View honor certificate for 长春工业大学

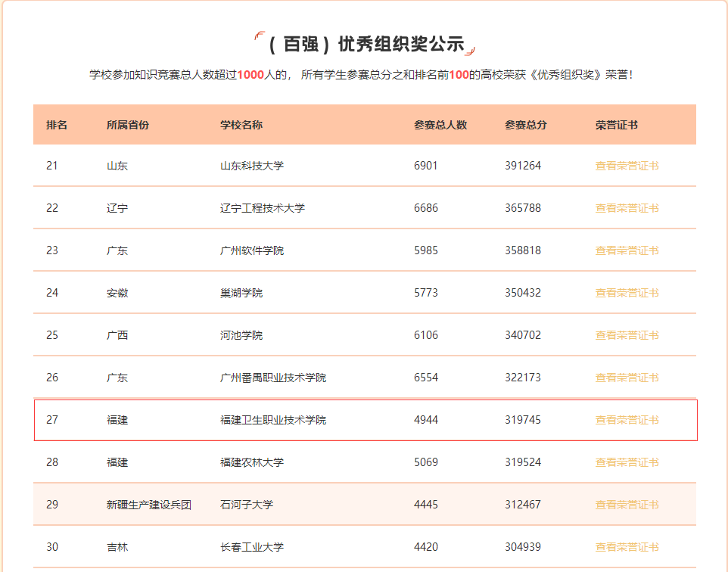coord(627,547)
